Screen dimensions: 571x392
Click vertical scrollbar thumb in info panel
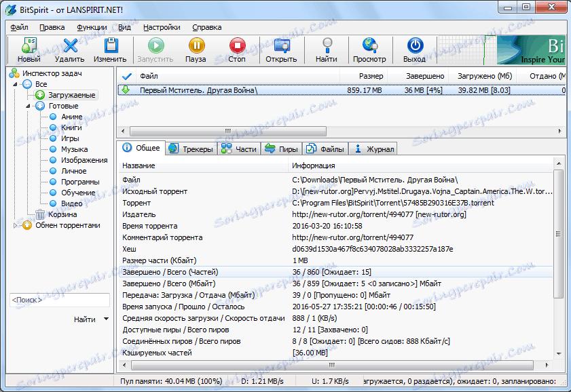click(x=558, y=234)
